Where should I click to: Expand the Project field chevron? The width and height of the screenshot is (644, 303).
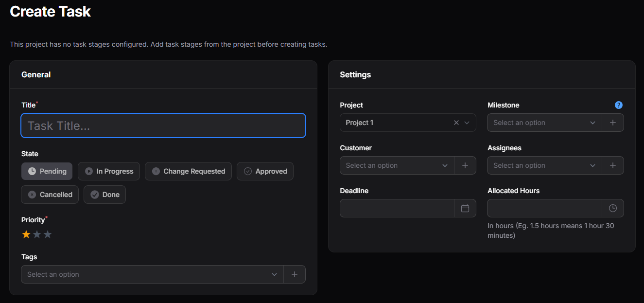(467, 123)
